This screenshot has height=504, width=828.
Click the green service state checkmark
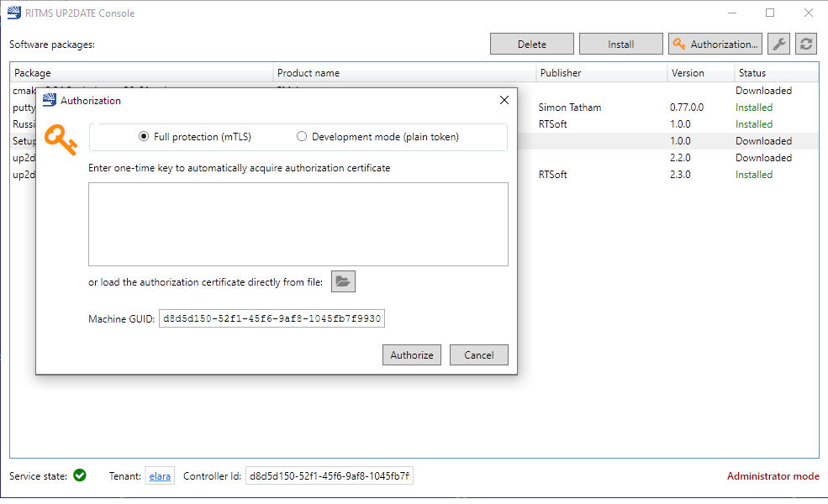[x=80, y=475]
